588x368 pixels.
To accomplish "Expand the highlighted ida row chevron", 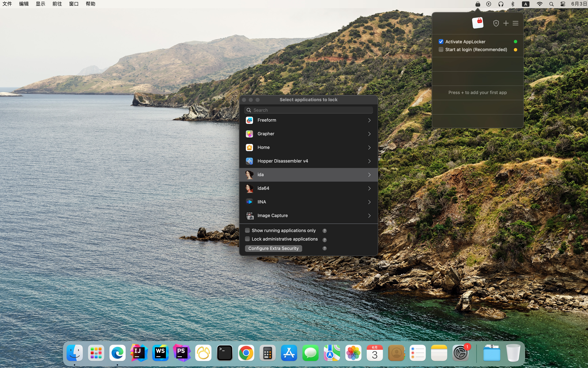I will pos(369,175).
